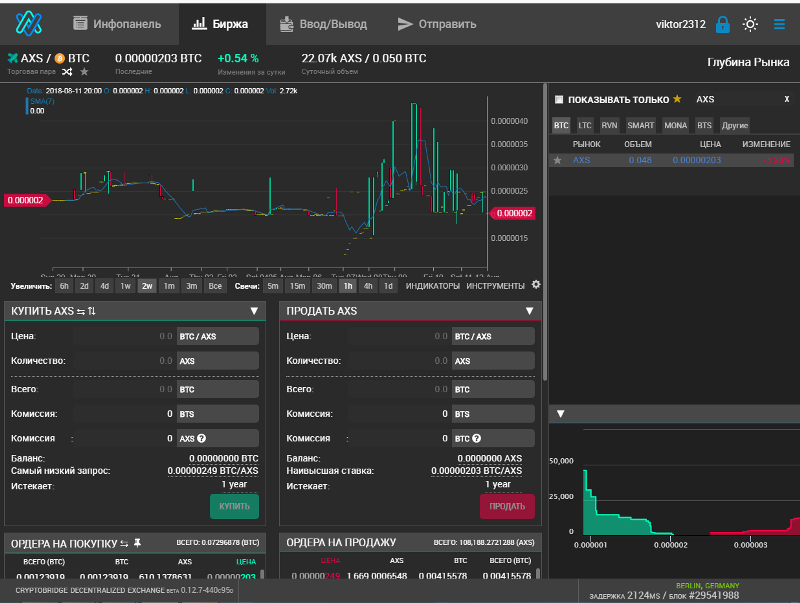Open the 1 year expiry in buy form
Image resolution: width=800 pixels, height=603 pixels.
pos(234,484)
